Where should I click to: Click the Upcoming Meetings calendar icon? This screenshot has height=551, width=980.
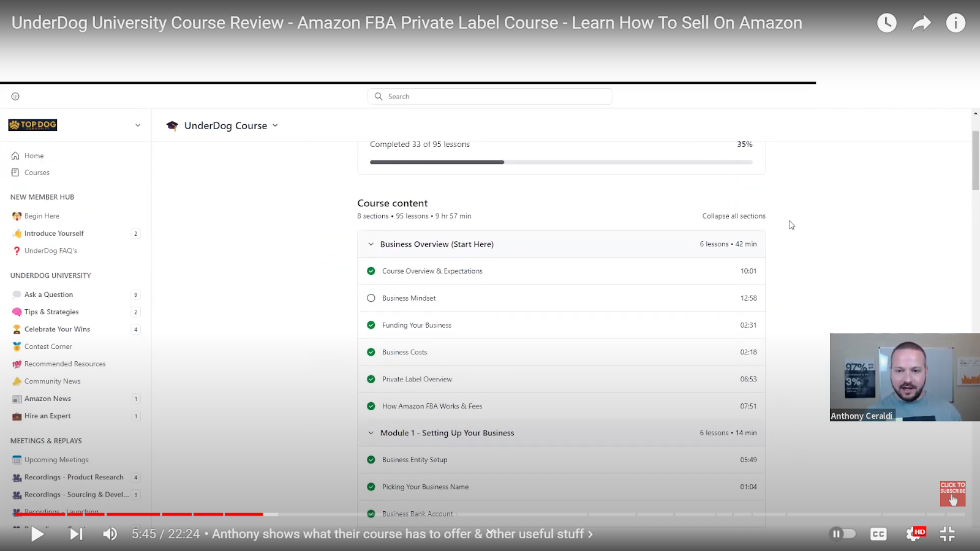[17, 460]
